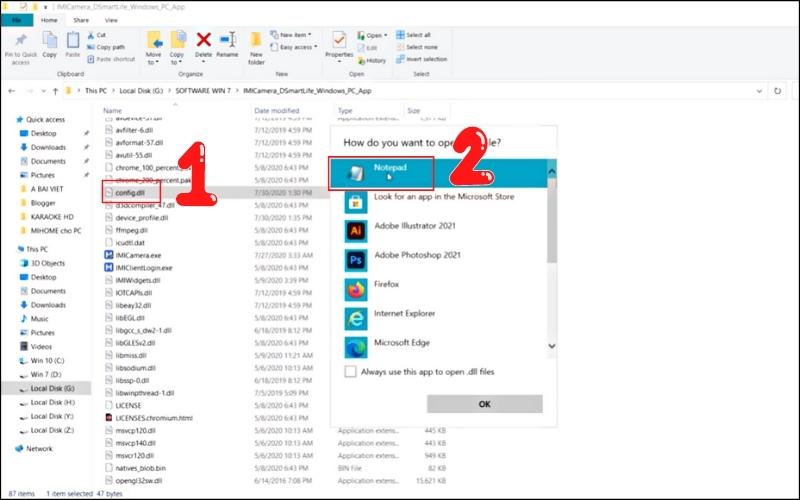
Task: Click Invert selection in ribbon
Action: [422, 59]
